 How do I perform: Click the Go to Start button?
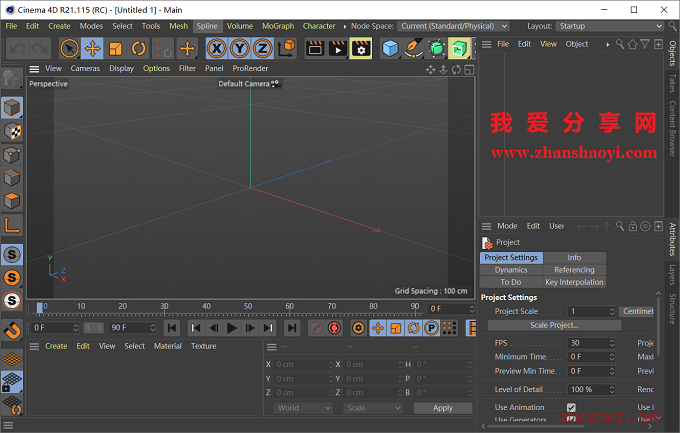pyautogui.click(x=172, y=328)
